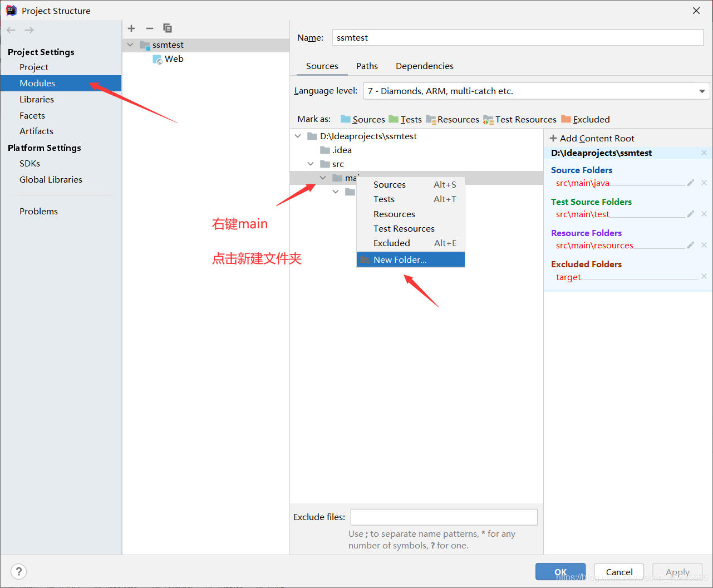Remove src\main\test test source folder

704,214
